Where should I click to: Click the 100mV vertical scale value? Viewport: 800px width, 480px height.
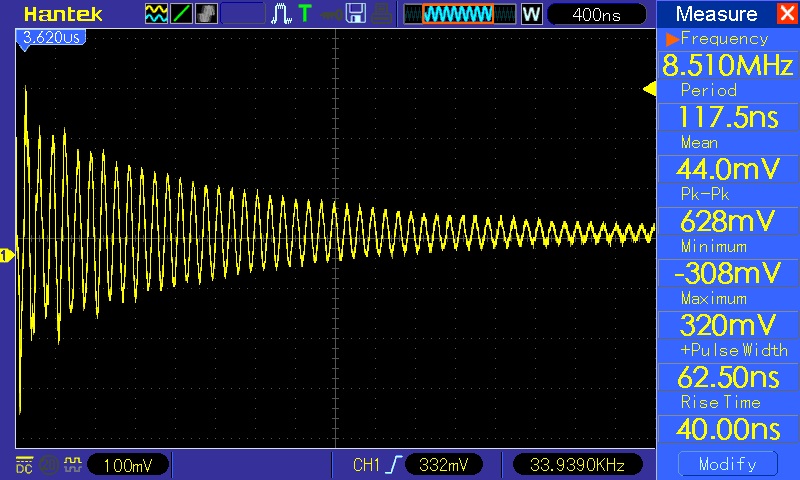click(x=128, y=465)
